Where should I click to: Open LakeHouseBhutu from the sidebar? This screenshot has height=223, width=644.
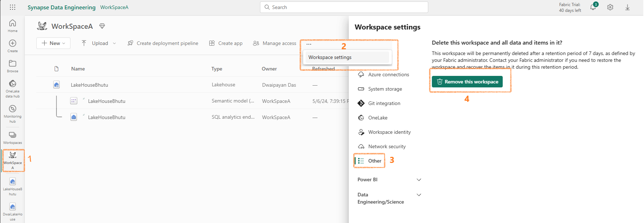[x=13, y=187]
